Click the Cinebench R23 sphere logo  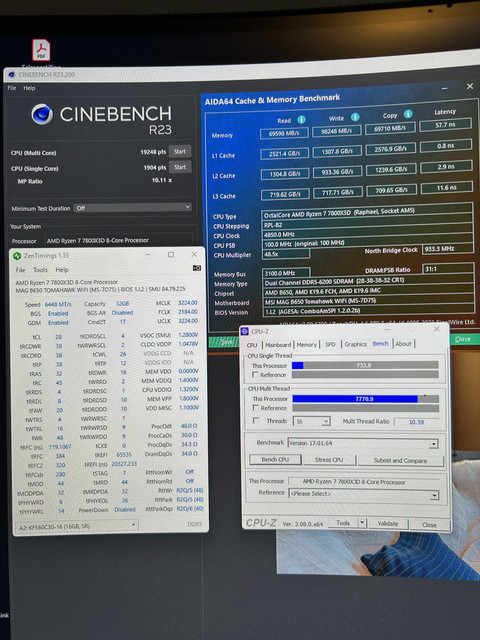click(42, 114)
